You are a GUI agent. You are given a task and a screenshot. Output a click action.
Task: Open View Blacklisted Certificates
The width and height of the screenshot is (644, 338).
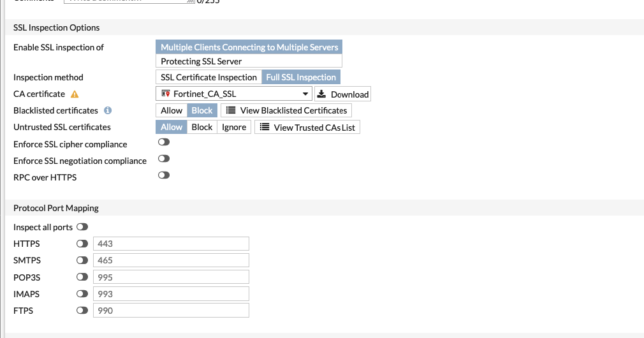click(x=286, y=110)
